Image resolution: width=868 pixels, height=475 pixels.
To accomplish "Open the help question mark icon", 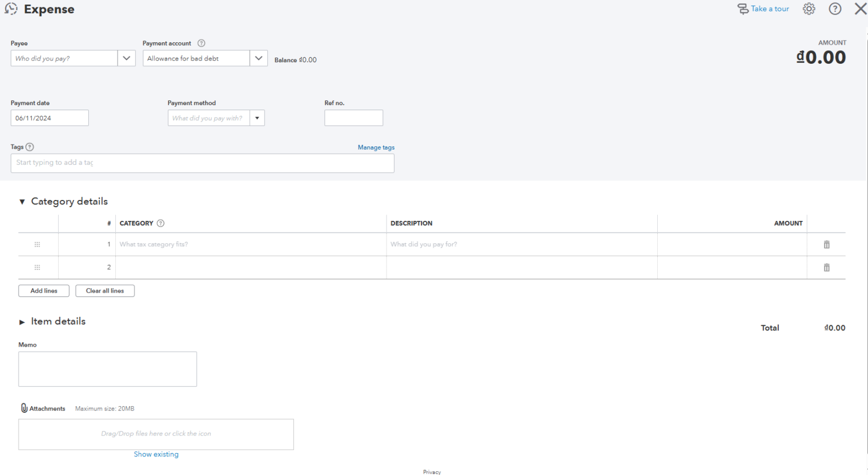I will [835, 8].
